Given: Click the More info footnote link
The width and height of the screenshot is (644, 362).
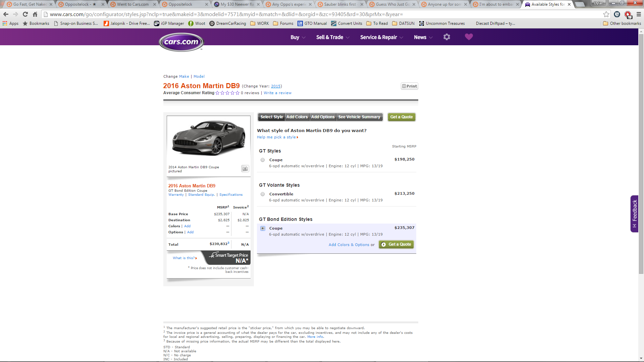Looking at the screenshot, I should [x=315, y=337].
